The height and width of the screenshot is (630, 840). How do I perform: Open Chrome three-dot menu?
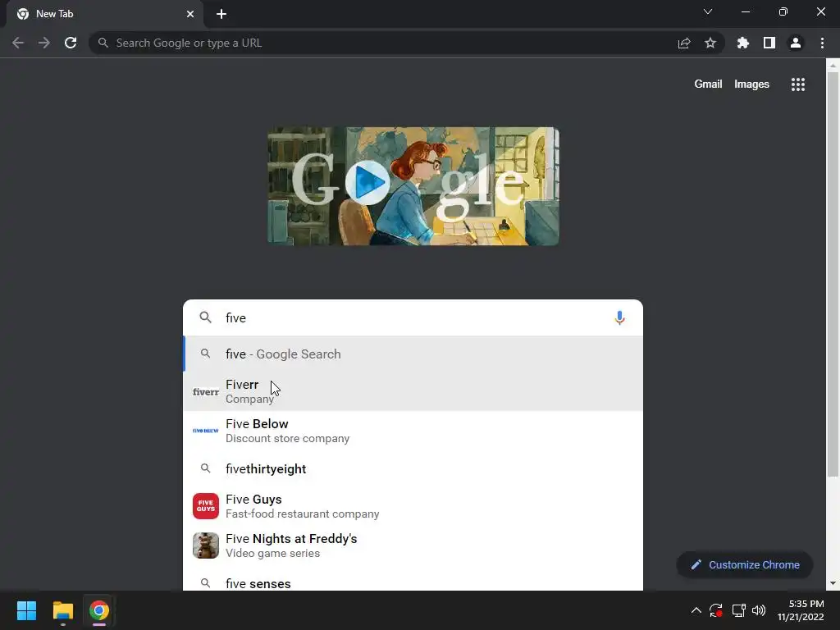click(822, 43)
